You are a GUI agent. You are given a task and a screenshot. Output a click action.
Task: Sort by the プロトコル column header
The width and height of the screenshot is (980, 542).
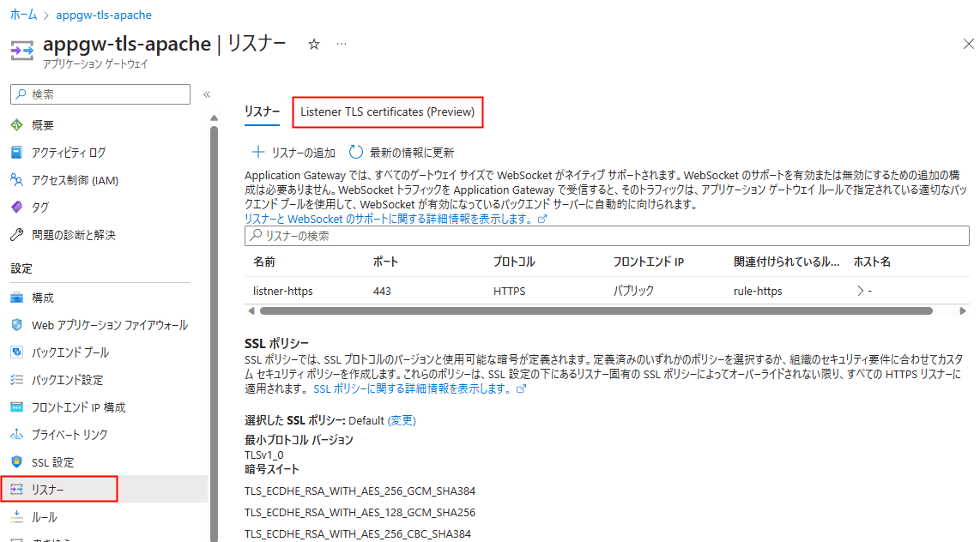click(514, 262)
